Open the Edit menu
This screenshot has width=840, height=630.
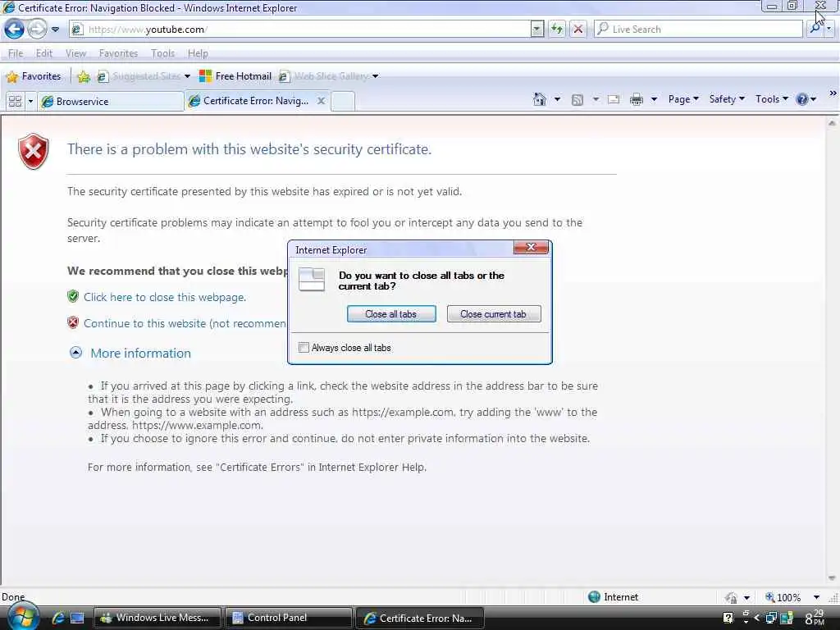[44, 53]
